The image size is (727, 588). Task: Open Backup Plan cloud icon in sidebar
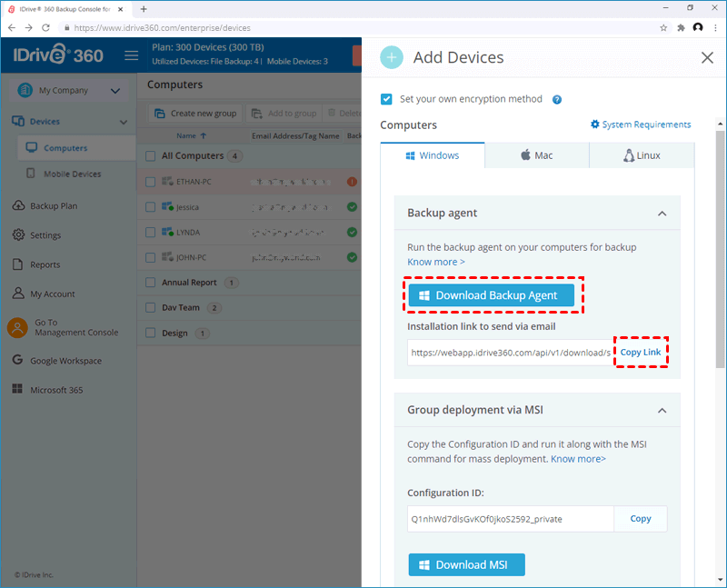tap(18, 205)
